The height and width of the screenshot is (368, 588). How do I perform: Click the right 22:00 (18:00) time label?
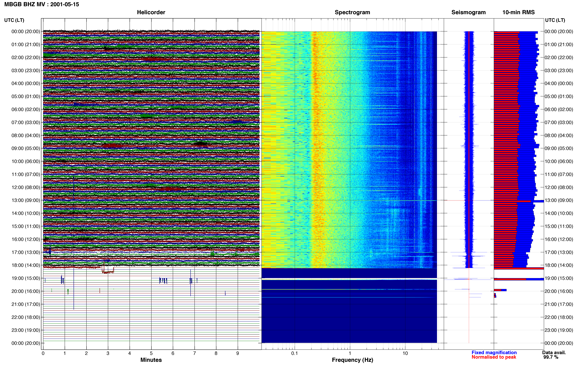pos(559,317)
